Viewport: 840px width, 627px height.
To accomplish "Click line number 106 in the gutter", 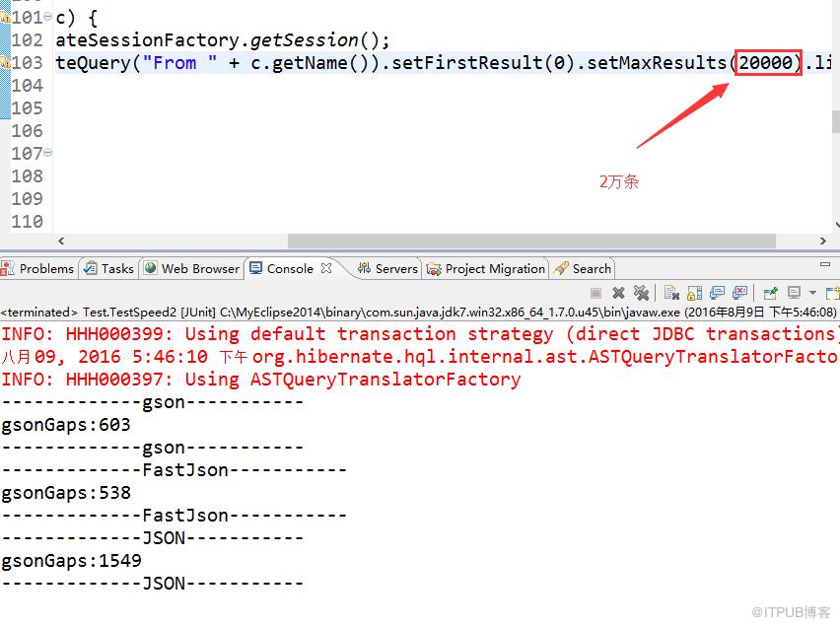I will (x=27, y=131).
